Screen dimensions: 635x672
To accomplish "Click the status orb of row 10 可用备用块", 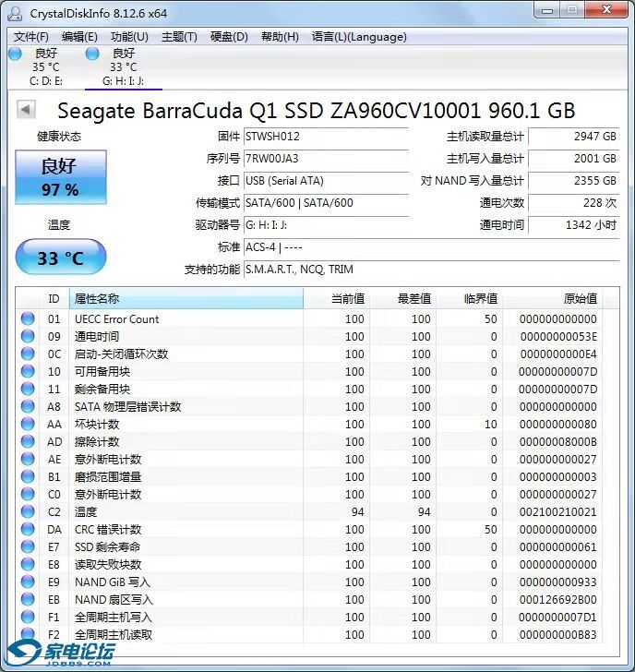I will click(28, 371).
